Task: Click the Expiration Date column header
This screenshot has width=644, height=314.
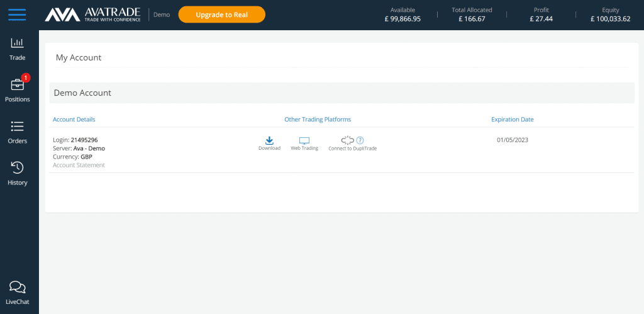Action: tap(513, 120)
